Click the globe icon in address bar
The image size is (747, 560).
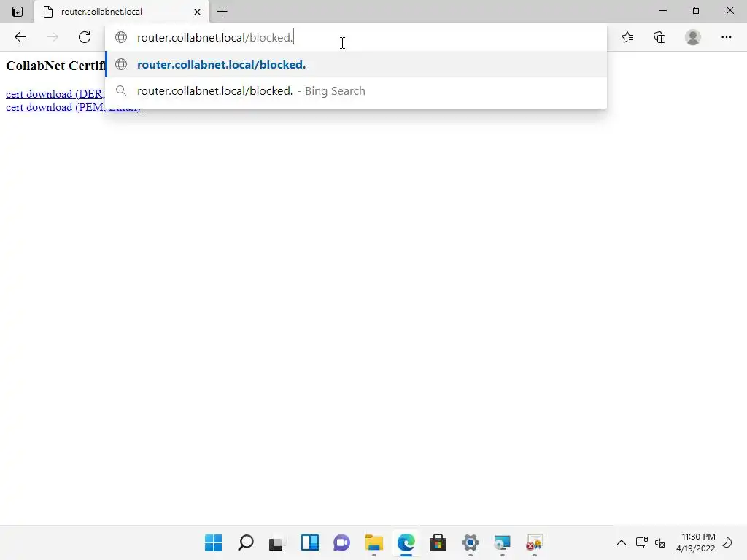tap(121, 37)
